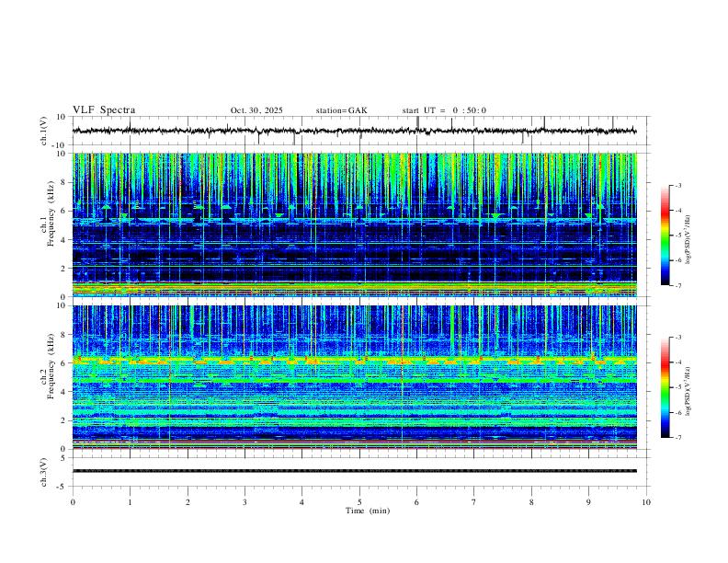Click the "-3" tick on ch.1 colorbar
Screen dimensions: 728x563
[678, 185]
